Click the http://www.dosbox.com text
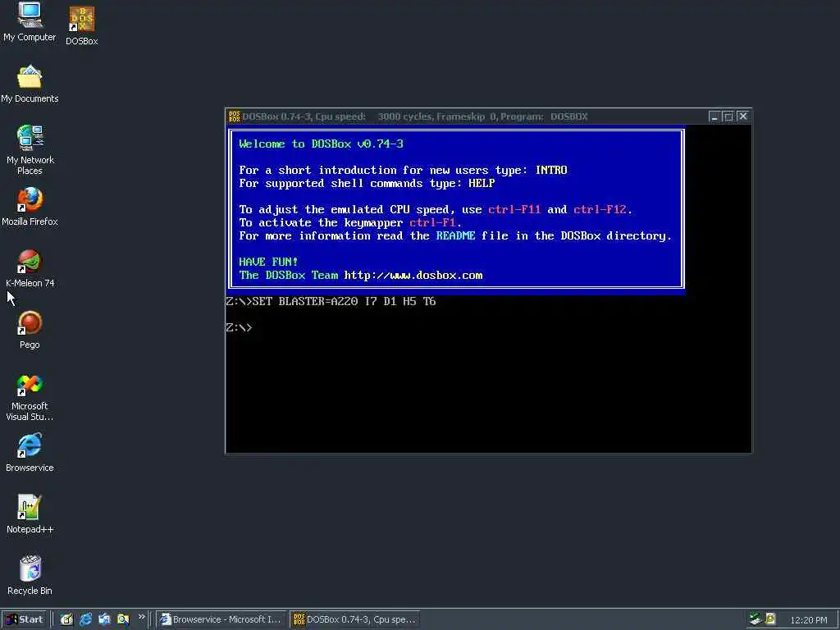Viewport: 840px width, 630px height. [x=413, y=275]
